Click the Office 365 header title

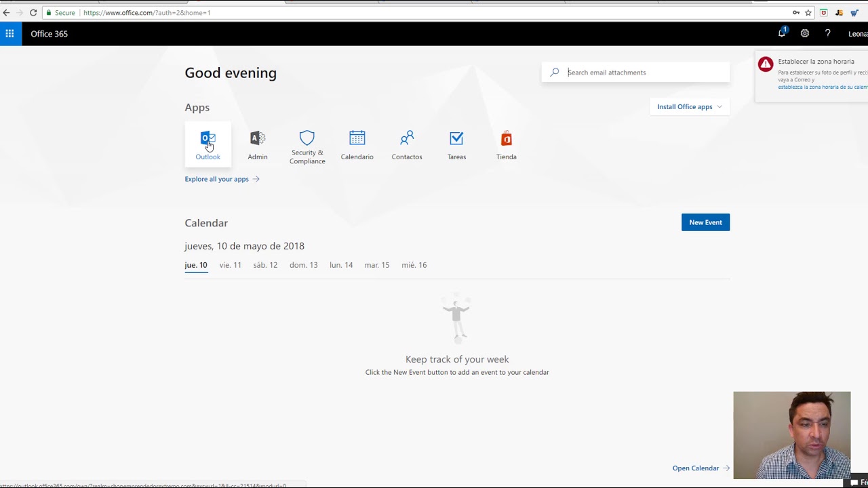49,34
